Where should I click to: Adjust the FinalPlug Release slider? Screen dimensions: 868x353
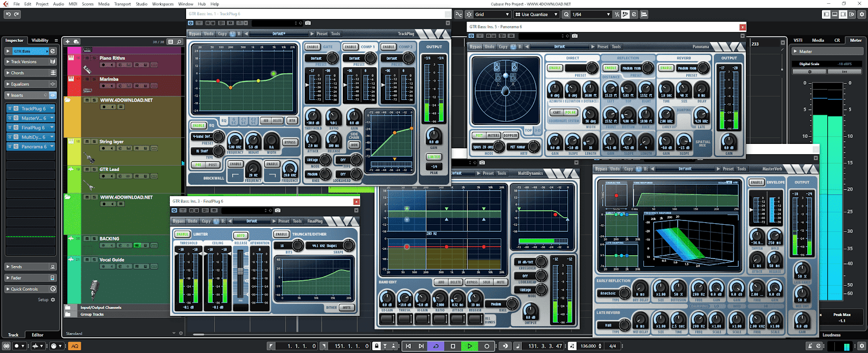click(240, 272)
